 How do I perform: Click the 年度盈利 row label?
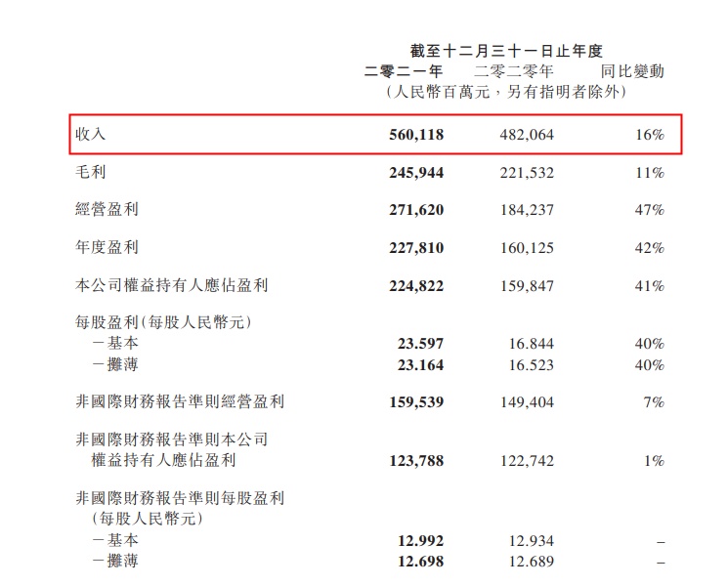point(107,247)
